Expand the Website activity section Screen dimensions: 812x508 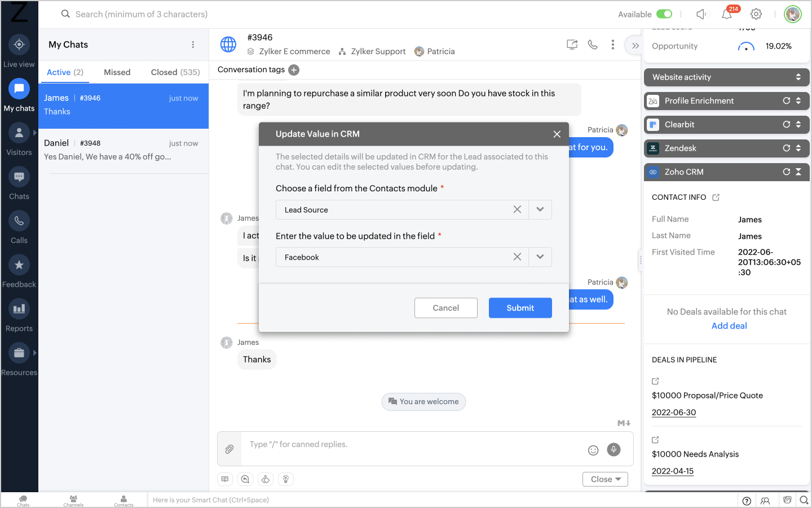click(x=798, y=77)
